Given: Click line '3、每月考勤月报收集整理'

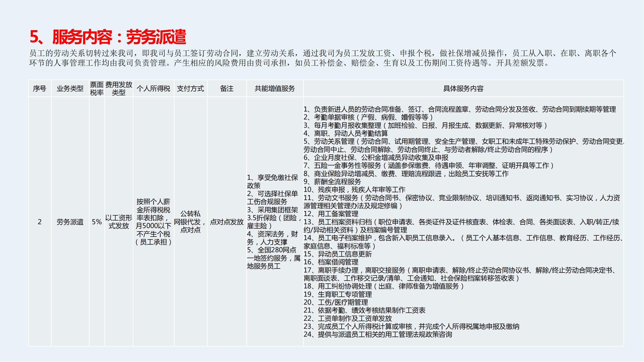Looking at the screenshot, I should point(425,125).
